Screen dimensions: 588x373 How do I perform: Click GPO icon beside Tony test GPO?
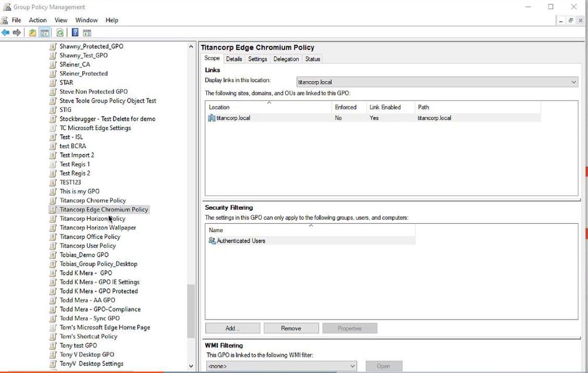[54, 345]
